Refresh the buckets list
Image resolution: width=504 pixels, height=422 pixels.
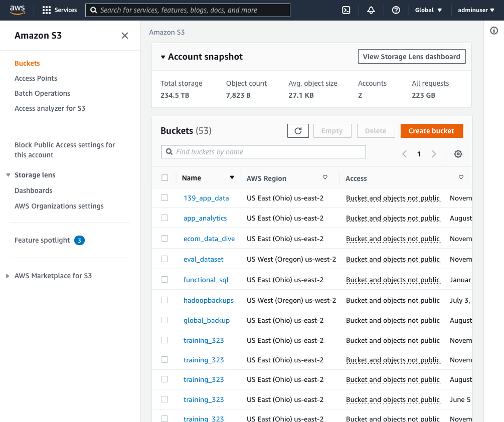(298, 131)
